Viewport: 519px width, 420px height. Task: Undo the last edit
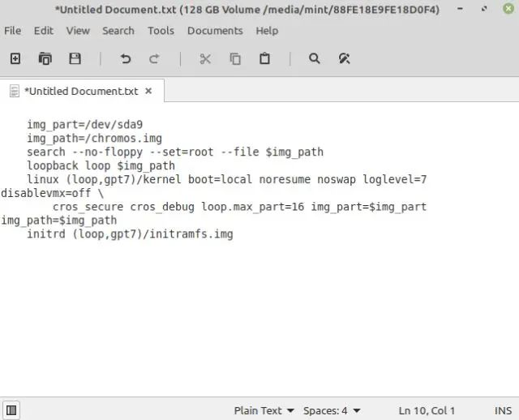(x=125, y=58)
